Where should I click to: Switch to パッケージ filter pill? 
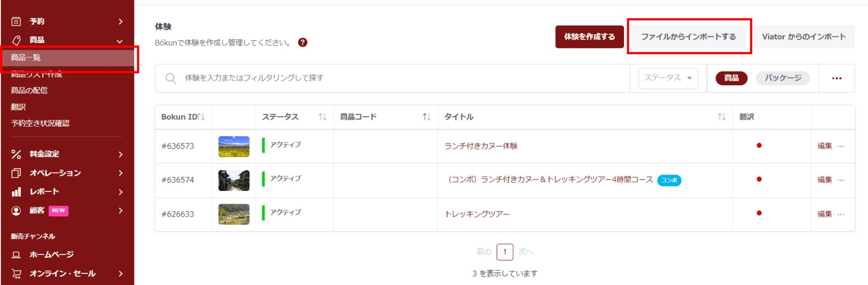click(783, 78)
